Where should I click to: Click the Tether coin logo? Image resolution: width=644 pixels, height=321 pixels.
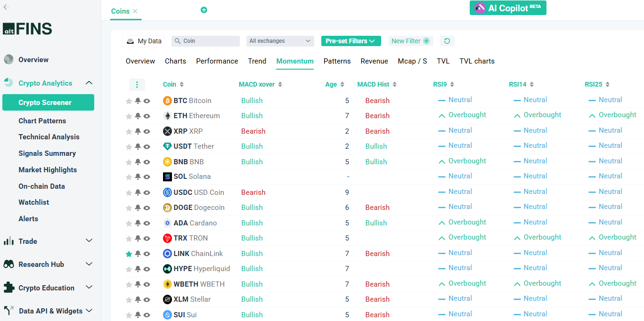[x=167, y=146]
